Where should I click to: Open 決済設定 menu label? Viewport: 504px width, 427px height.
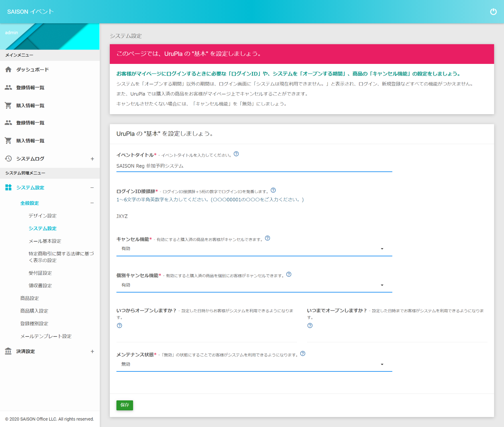pyautogui.click(x=26, y=351)
